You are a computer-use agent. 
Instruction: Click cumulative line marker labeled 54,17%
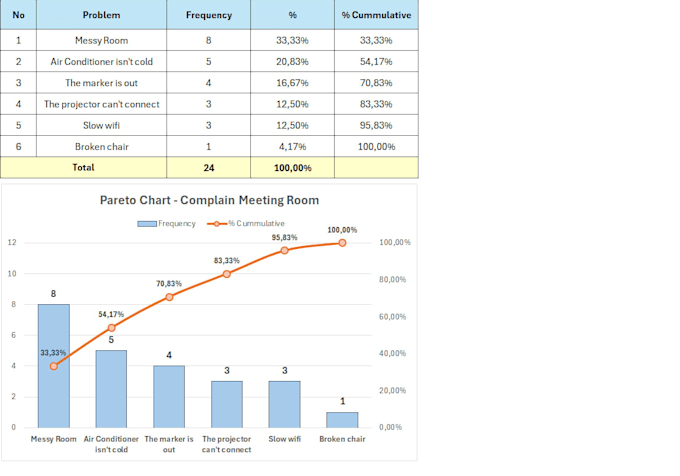[111, 328]
